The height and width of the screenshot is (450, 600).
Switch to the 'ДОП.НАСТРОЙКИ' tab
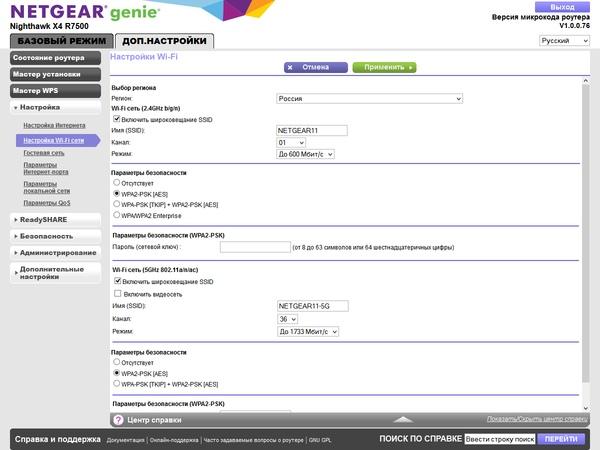[x=165, y=41]
